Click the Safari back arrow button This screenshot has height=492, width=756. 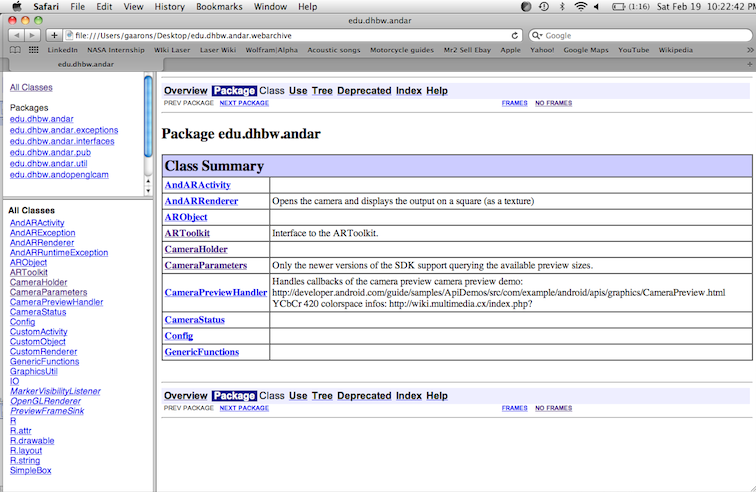click(17, 35)
